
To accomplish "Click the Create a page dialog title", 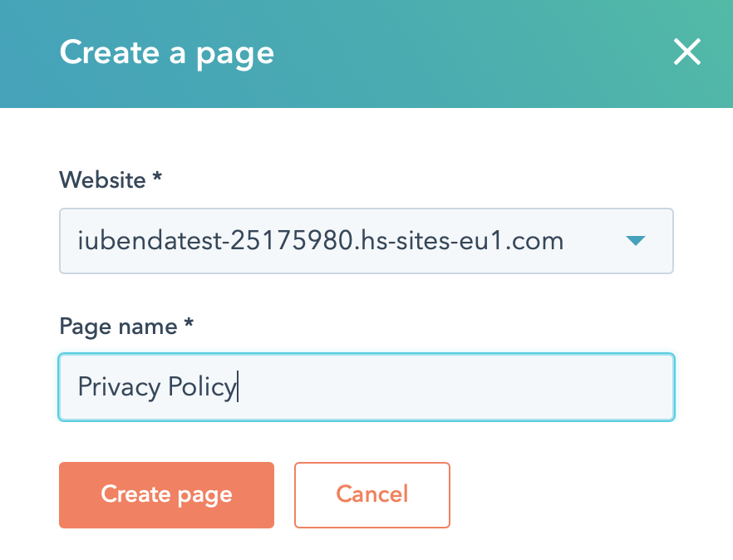I will tap(165, 52).
